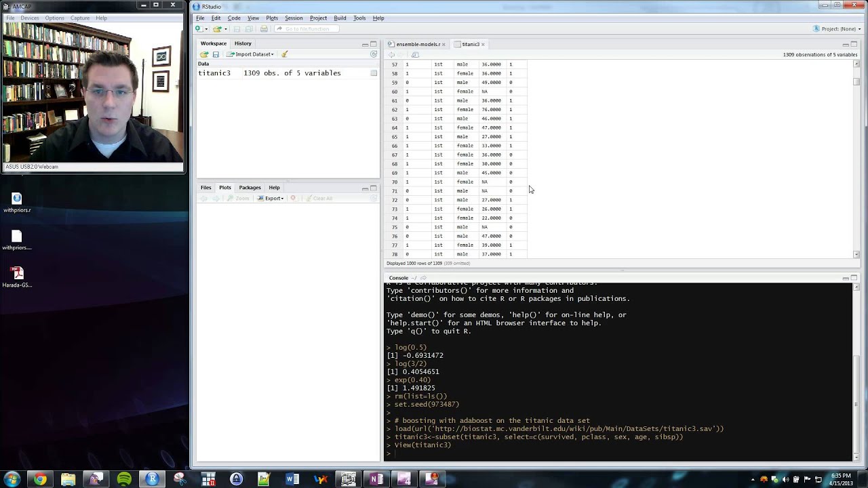The width and height of the screenshot is (868, 488).
Task: Open the Export dropdown in Plots pane
Action: tap(271, 199)
